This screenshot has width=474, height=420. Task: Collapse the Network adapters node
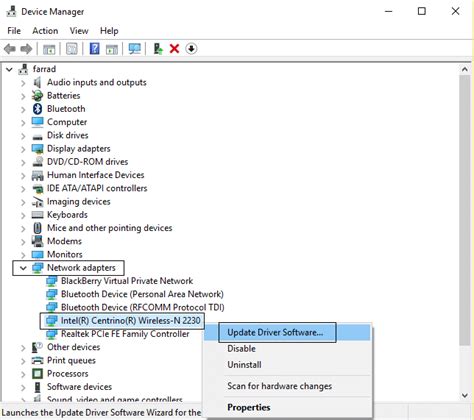click(x=23, y=268)
